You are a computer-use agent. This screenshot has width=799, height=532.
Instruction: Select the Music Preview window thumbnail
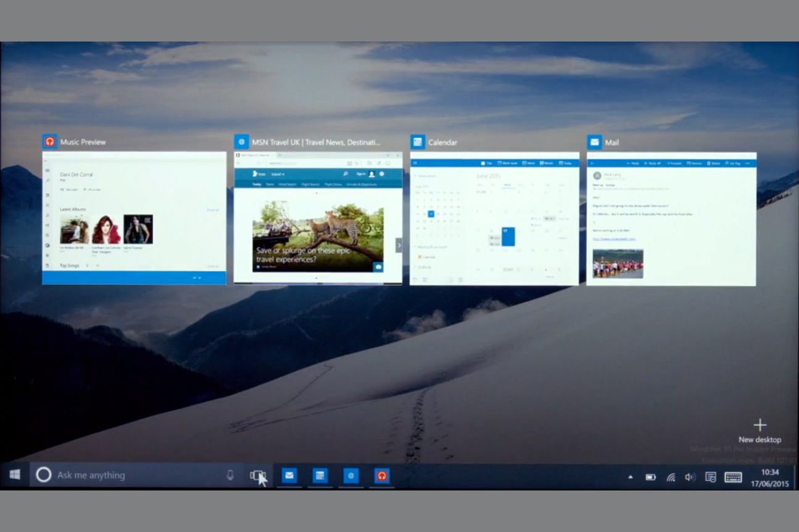tap(134, 218)
